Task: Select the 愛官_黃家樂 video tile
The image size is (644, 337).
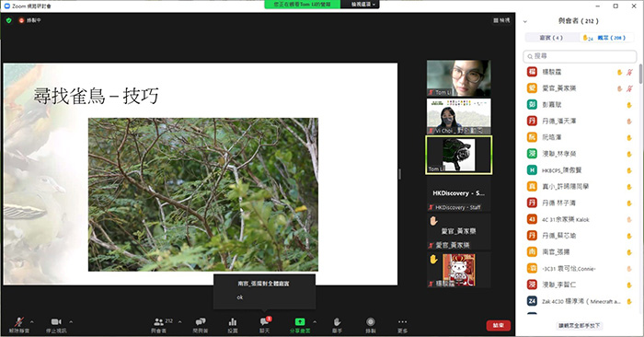Action: [458, 231]
